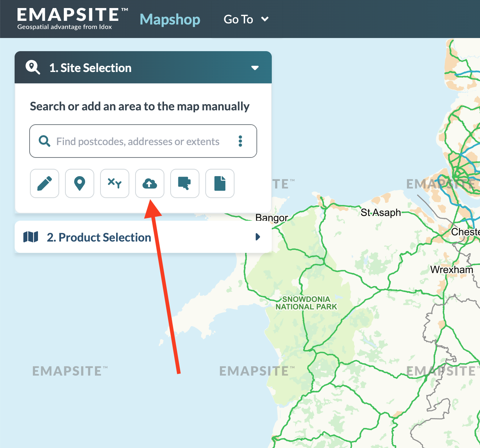The width and height of the screenshot is (480, 448).
Task: Open the XY coordinates entry tool
Action: pos(115,183)
